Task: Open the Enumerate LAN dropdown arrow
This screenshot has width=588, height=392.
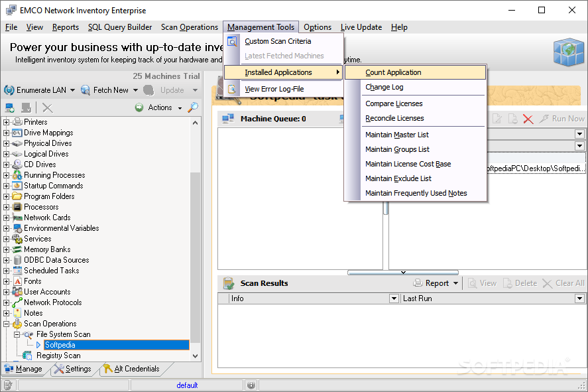Action: tap(72, 90)
